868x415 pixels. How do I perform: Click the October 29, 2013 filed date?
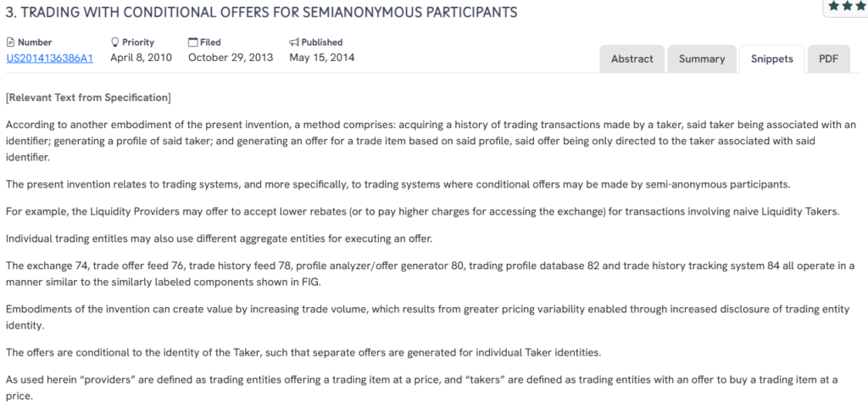[x=231, y=58]
